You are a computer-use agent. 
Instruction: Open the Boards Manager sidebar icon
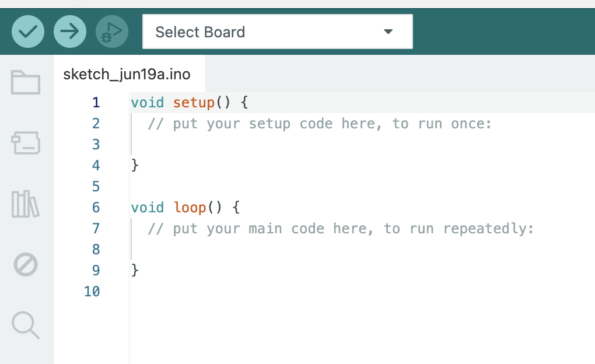pyautogui.click(x=26, y=143)
